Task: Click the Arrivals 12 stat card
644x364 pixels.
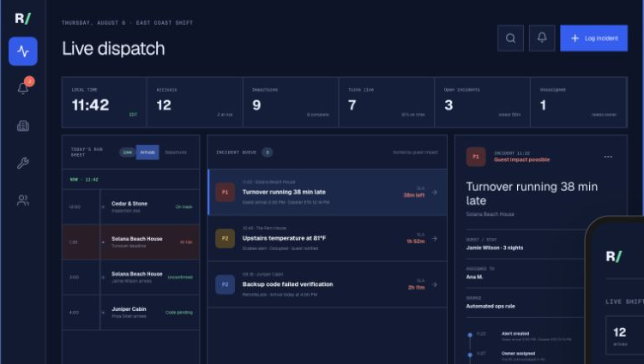Action: pos(195,102)
